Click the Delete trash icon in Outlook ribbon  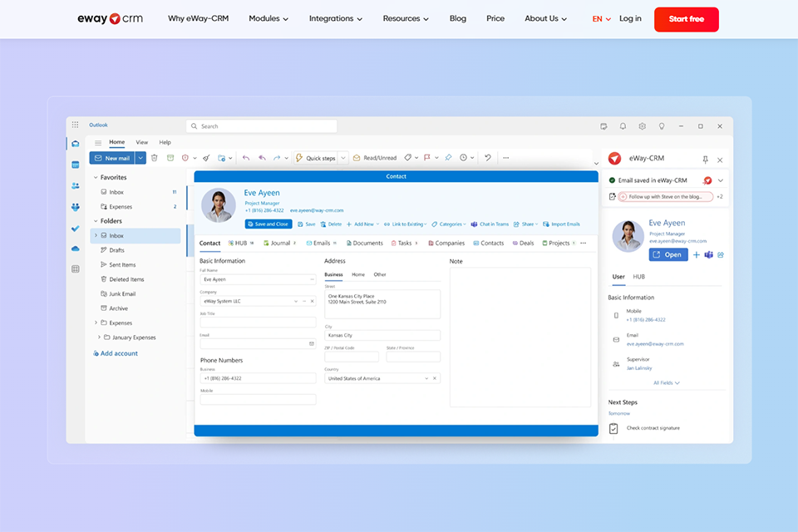click(x=155, y=158)
